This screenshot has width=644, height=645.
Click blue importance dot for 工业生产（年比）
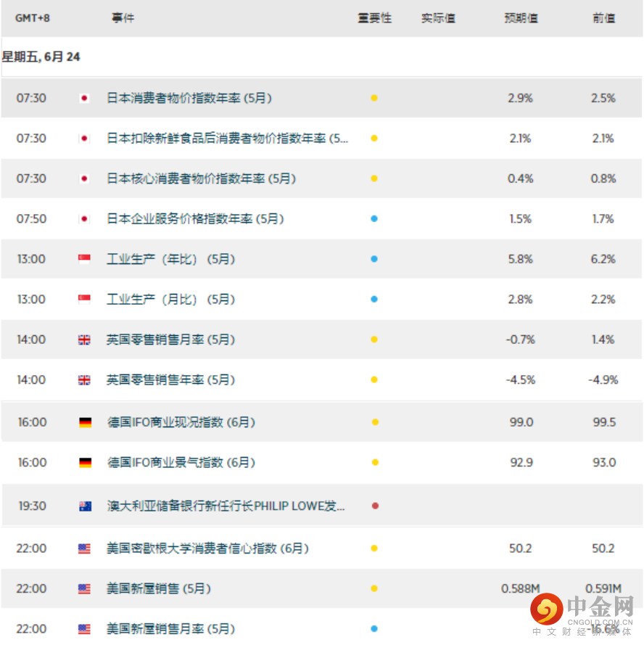[x=374, y=259]
